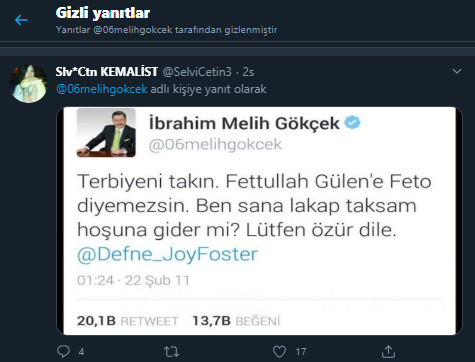475x362 pixels.
Task: Click the 13,7B BEĞENİ count
Action: (236, 321)
